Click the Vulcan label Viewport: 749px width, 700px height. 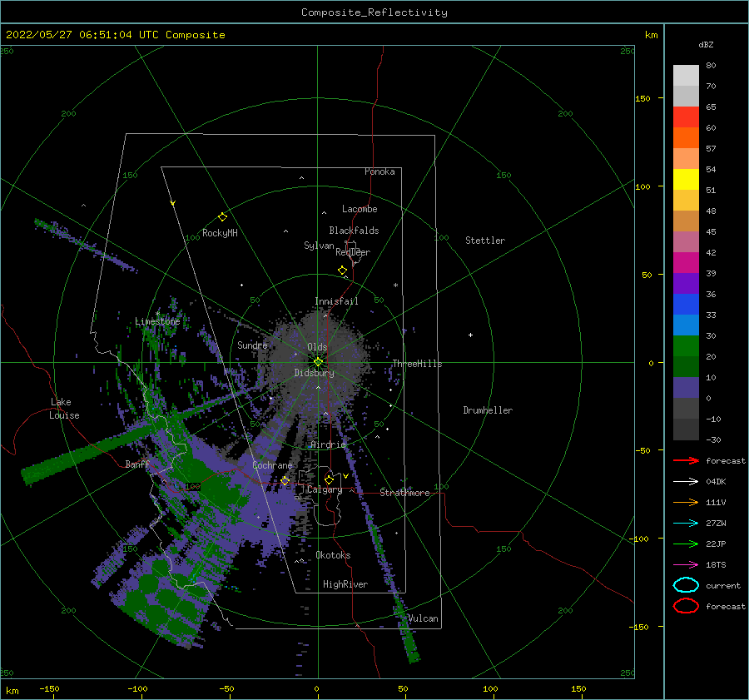pos(423,618)
